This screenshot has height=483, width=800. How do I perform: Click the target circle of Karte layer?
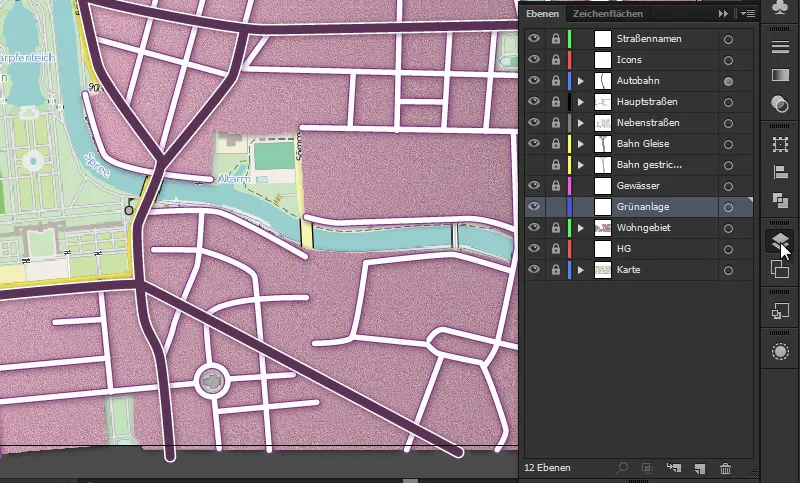coord(728,270)
